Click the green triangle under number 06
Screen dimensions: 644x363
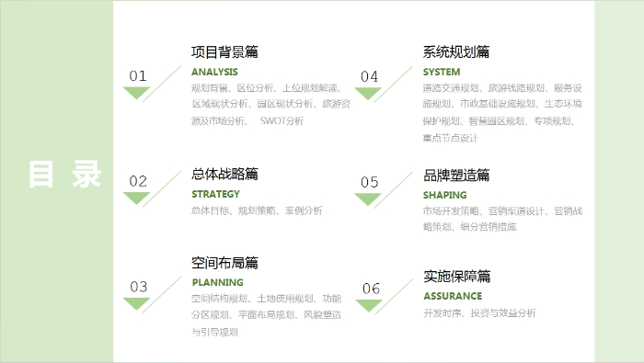(369, 306)
